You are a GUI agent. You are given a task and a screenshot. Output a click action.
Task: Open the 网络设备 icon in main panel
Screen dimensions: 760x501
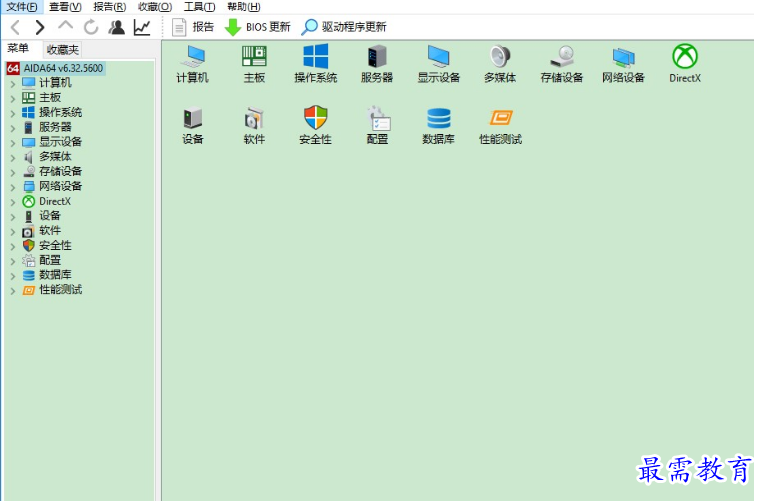click(623, 63)
